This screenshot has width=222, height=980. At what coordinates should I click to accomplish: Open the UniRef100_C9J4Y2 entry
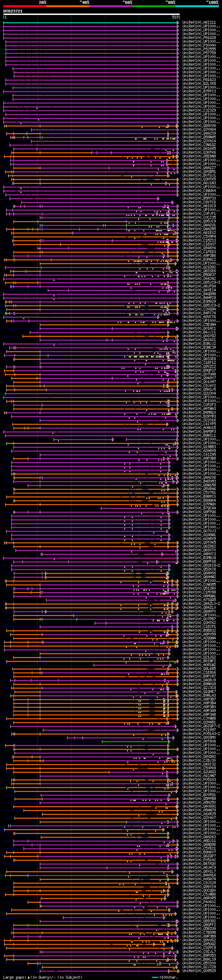point(199,386)
